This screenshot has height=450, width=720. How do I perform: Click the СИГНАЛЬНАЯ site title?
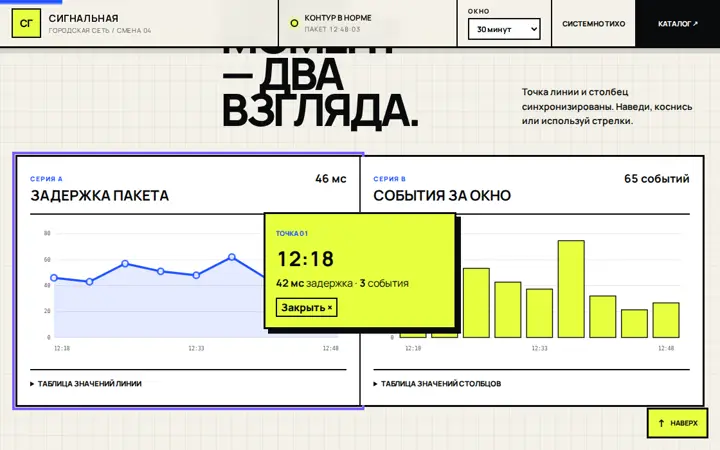click(84, 18)
